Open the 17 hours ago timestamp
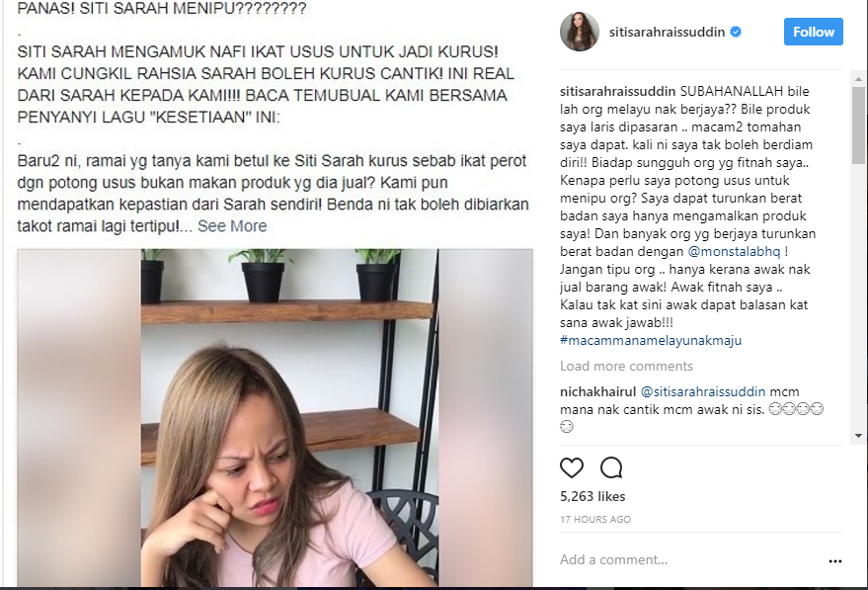 point(595,520)
